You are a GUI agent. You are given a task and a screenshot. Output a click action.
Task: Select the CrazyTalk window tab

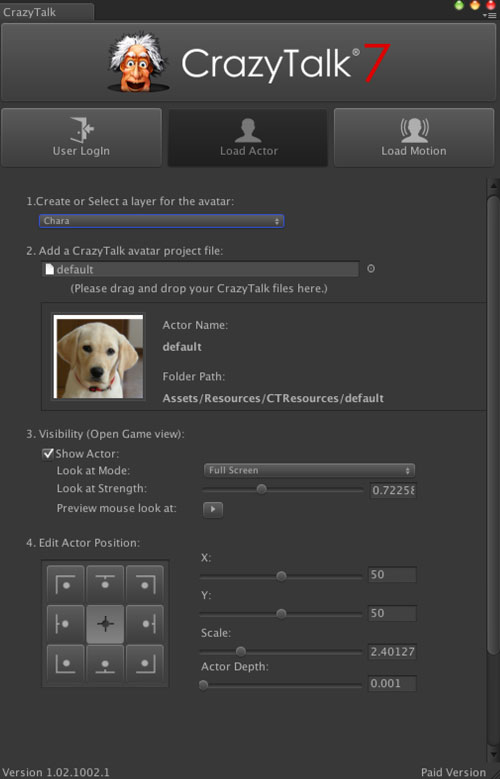click(x=47, y=12)
